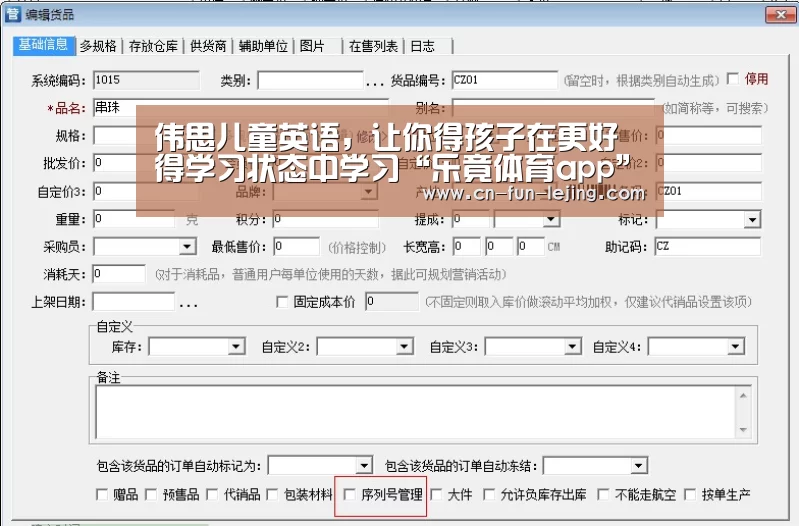Open the 库存 custom dropdown
The width and height of the screenshot is (799, 526).
(235, 347)
